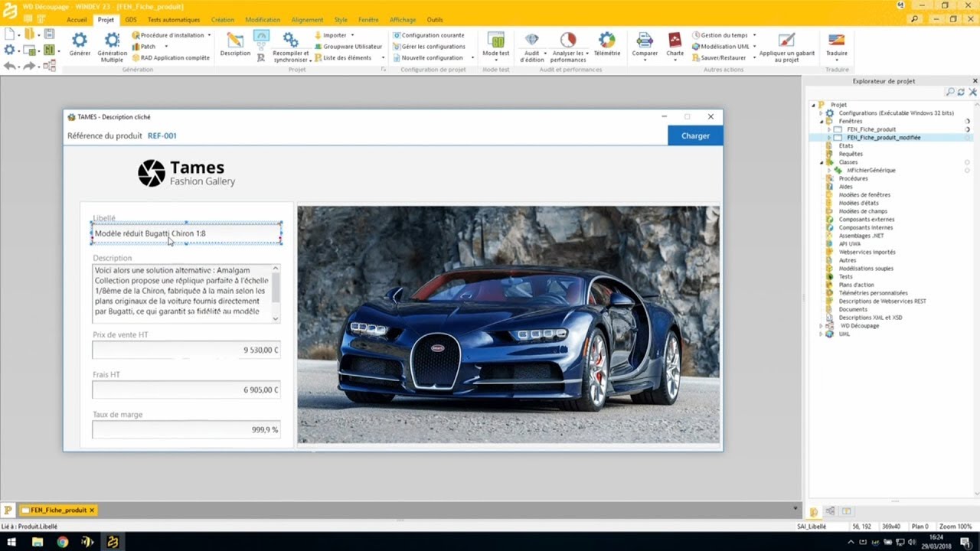Expand Configurations node in project explorer
This screenshot has height=551, width=980.
point(821,113)
